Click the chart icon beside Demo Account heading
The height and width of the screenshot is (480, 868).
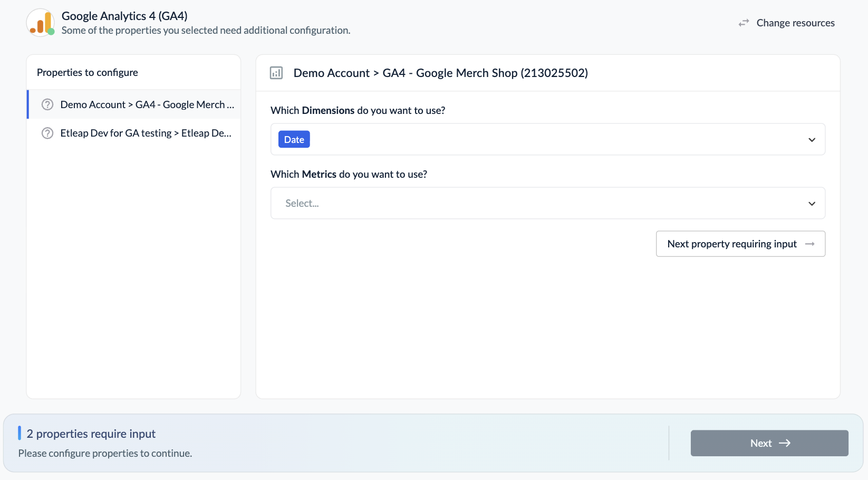(276, 73)
